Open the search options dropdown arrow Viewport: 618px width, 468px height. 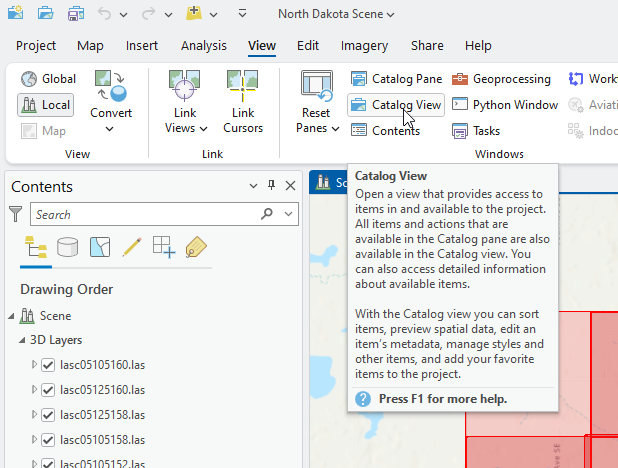point(289,214)
